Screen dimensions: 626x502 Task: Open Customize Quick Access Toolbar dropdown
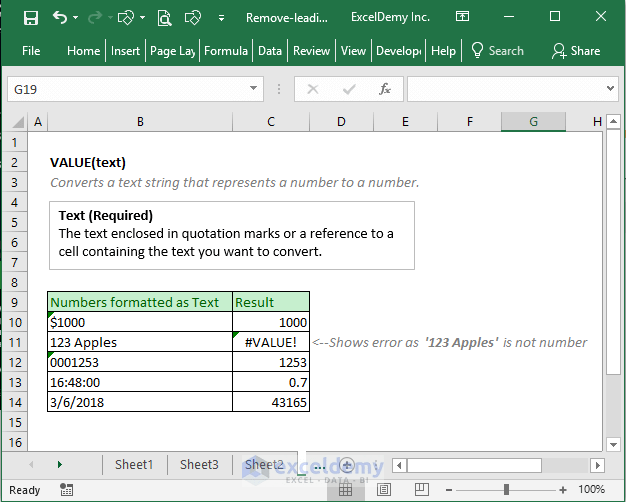[x=221, y=18]
